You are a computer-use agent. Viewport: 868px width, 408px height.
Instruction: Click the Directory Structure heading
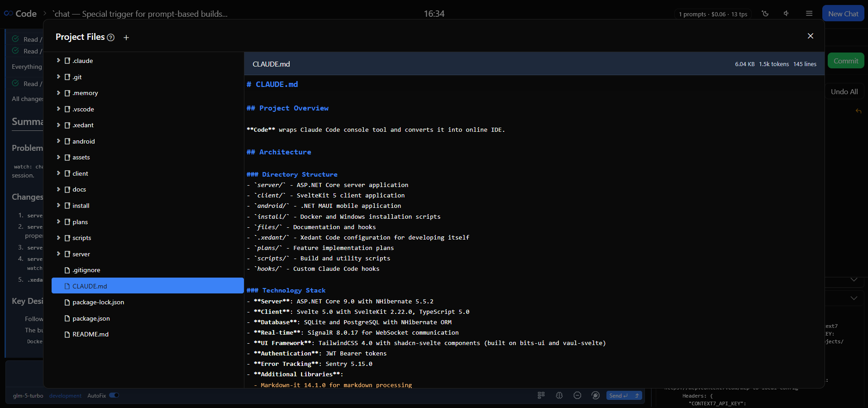(x=292, y=174)
